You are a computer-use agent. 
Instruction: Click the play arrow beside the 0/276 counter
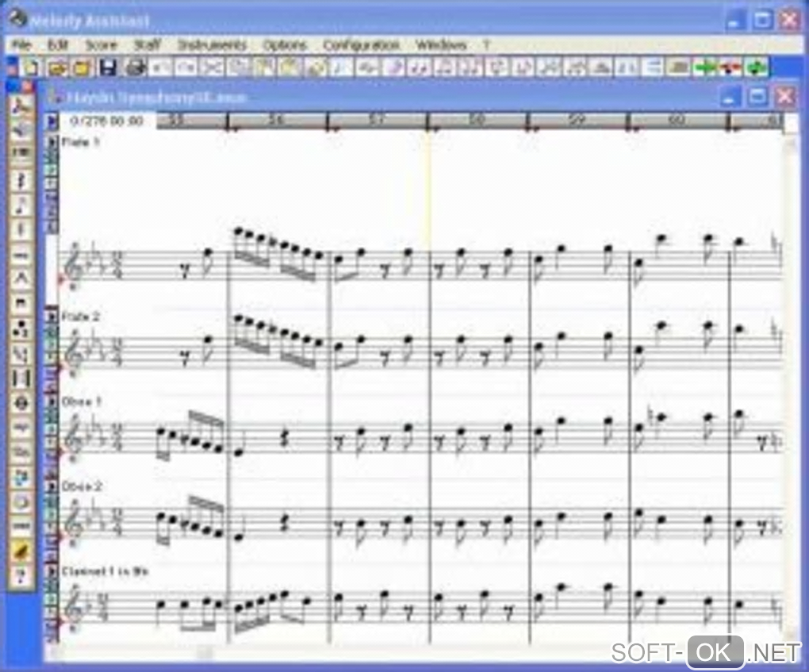52,121
